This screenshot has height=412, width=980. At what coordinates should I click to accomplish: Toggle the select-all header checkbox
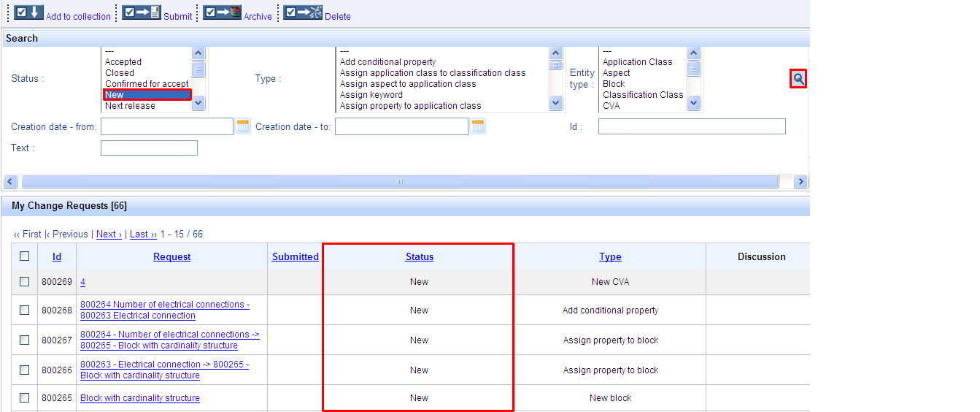pos(25,256)
